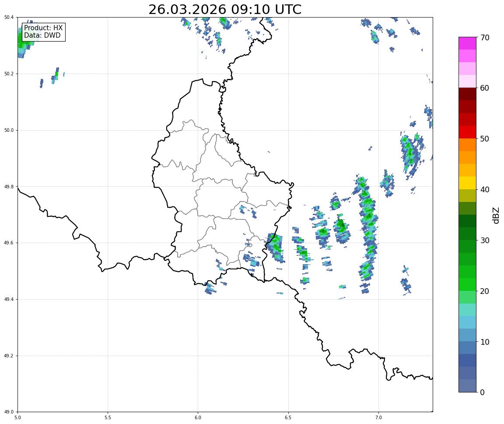Pick the bright red swatch just above 50

[x=467, y=132]
